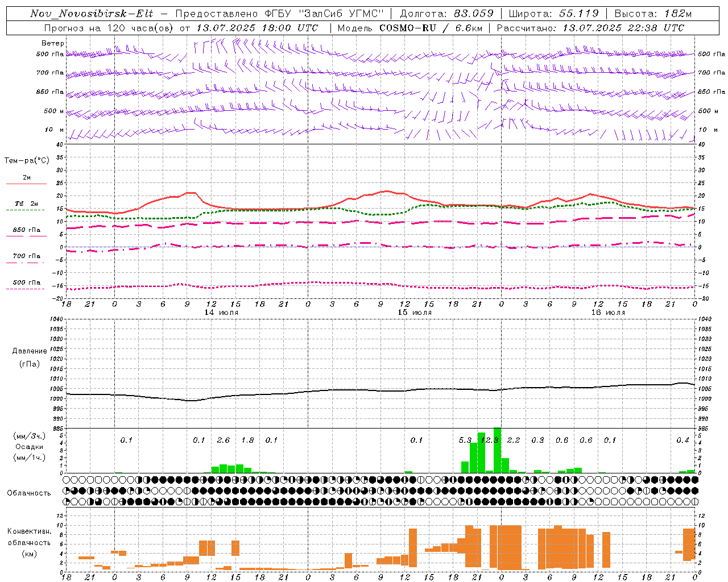
Task: Click the '(мм/3ч.)' precipitation unit label
Action: pos(28,435)
